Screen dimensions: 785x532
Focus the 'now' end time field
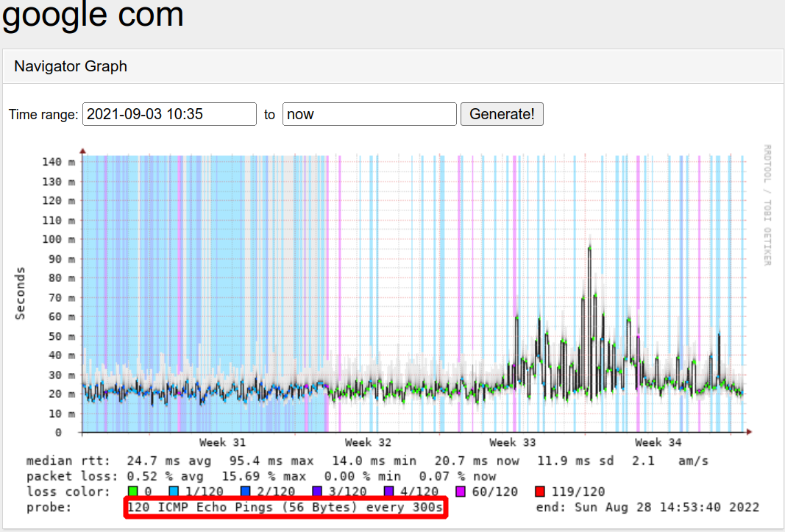[x=369, y=114]
